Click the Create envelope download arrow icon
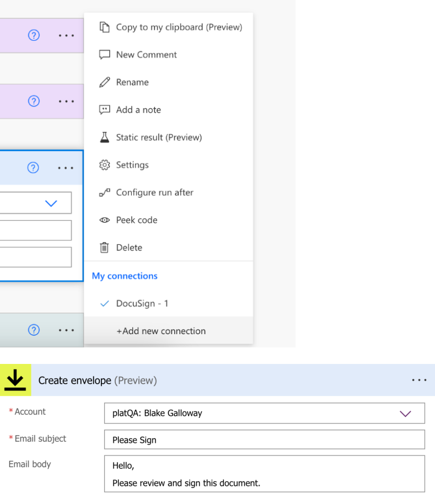This screenshot has height=504, width=435. tap(16, 380)
